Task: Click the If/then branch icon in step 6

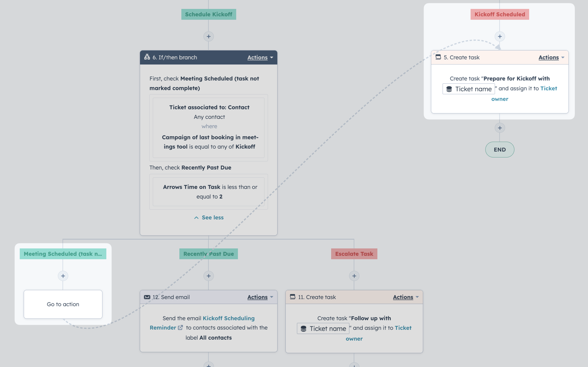Action: 147,57
